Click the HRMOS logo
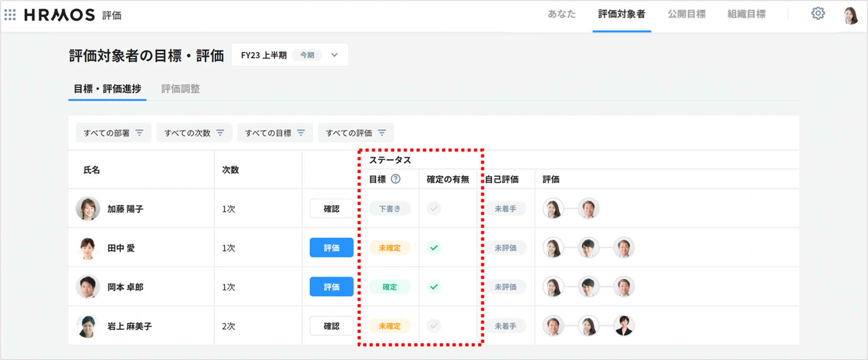This screenshot has width=868, height=360. (x=59, y=15)
